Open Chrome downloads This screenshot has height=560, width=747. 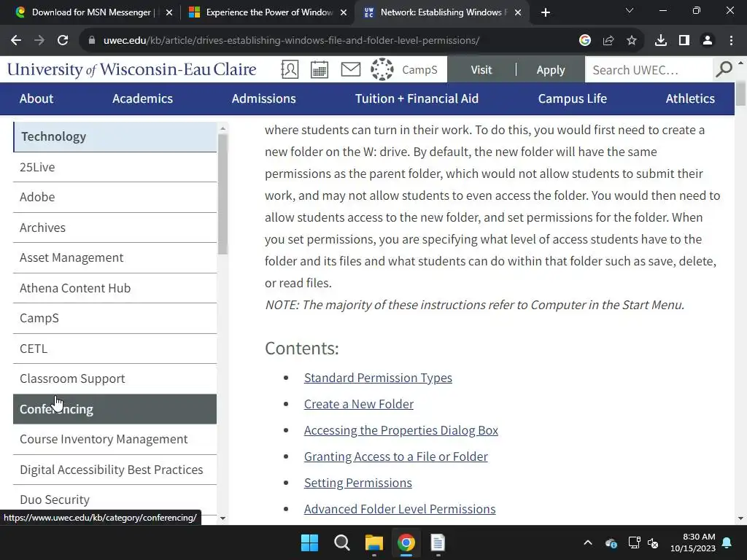point(660,41)
